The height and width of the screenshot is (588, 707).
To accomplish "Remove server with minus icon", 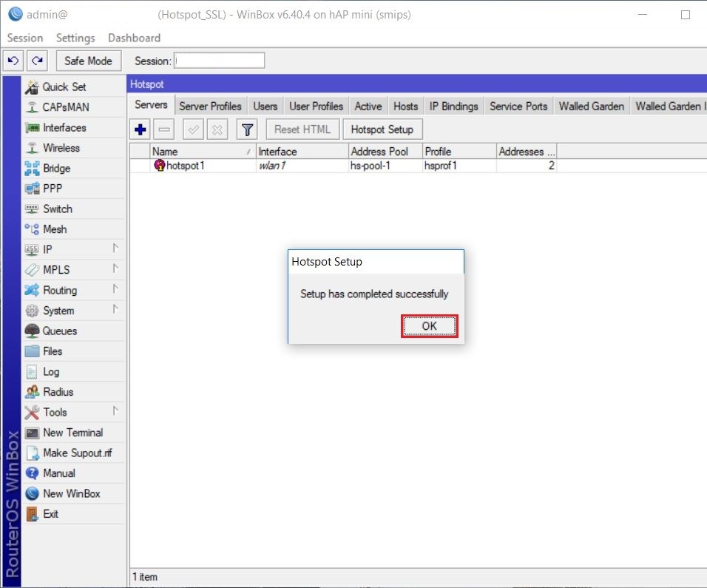I will click(x=164, y=130).
